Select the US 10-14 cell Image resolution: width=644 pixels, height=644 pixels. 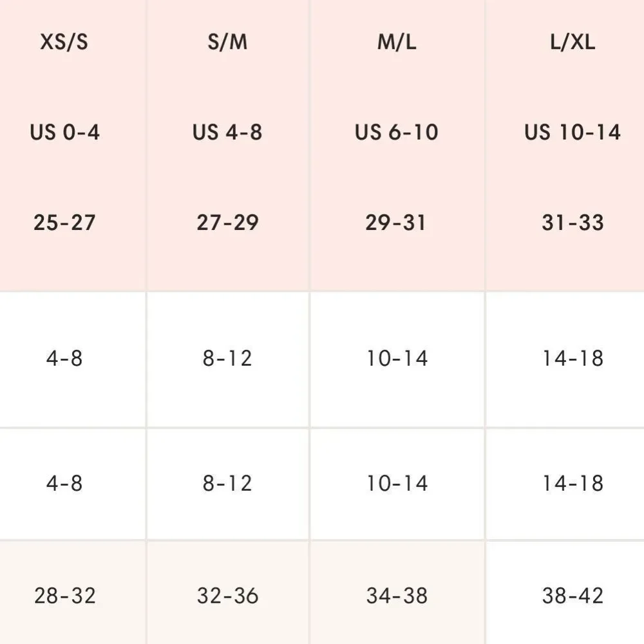click(573, 133)
